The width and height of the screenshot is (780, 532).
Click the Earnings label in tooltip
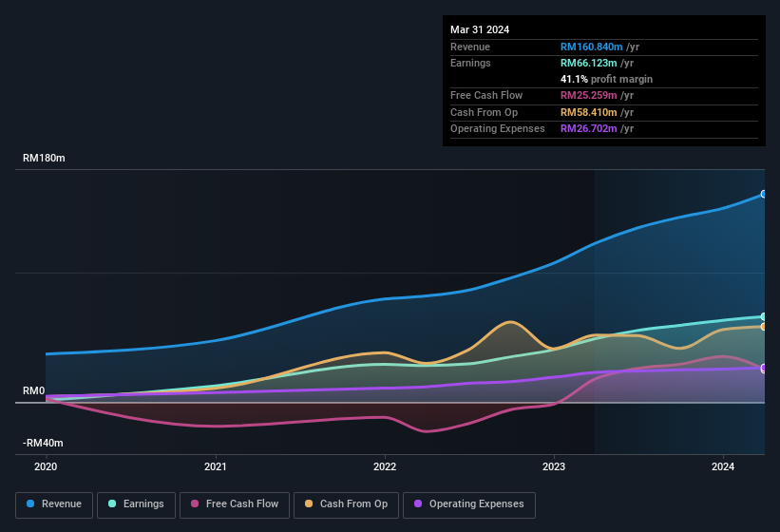(470, 63)
